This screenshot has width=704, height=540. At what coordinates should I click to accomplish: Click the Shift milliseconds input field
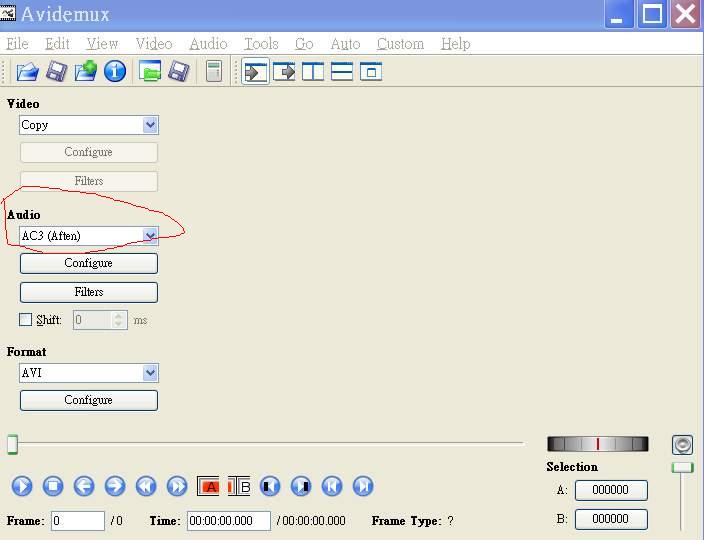pos(93,320)
